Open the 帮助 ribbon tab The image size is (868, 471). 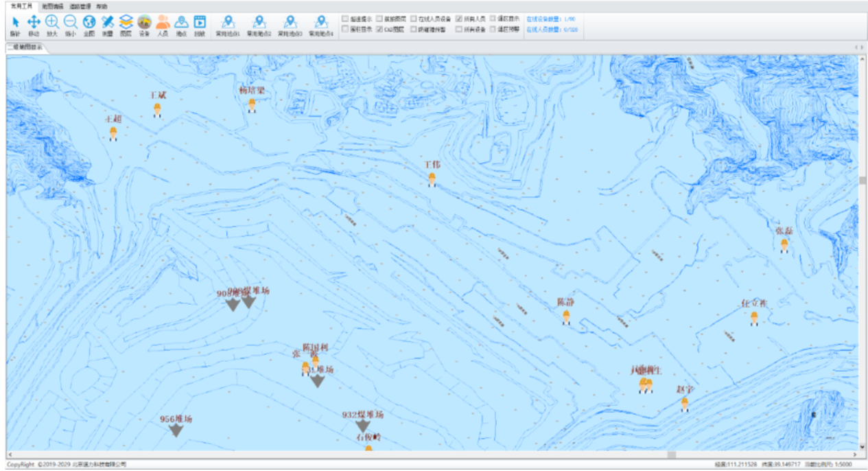(102, 5)
